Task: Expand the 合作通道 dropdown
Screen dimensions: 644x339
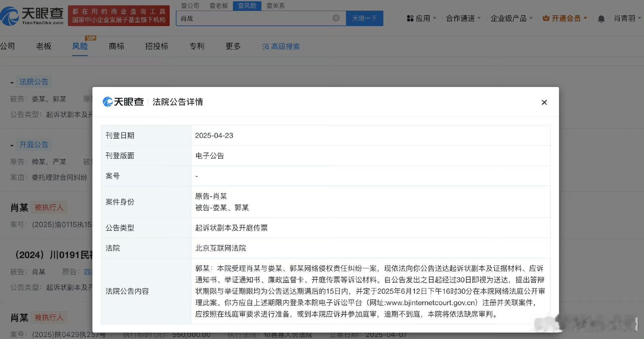Action: coord(463,18)
